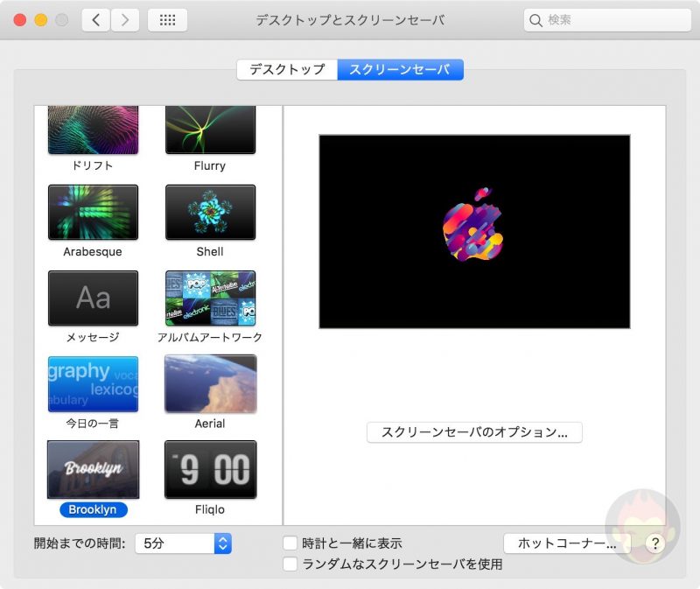
Task: Click the back navigation arrow
Action: [x=95, y=18]
